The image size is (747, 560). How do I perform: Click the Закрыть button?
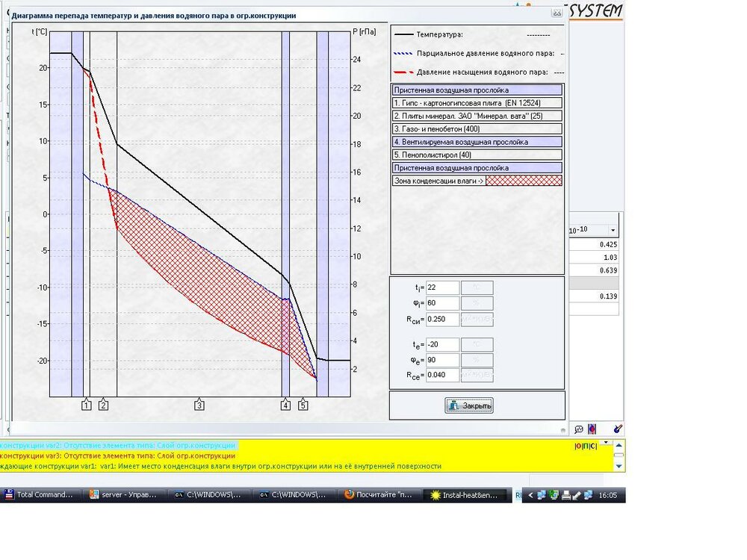pyautogui.click(x=469, y=405)
